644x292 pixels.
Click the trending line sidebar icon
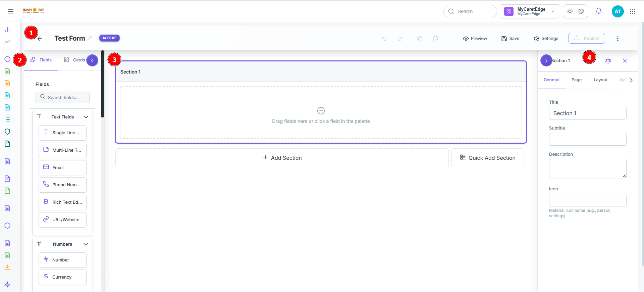point(7,42)
